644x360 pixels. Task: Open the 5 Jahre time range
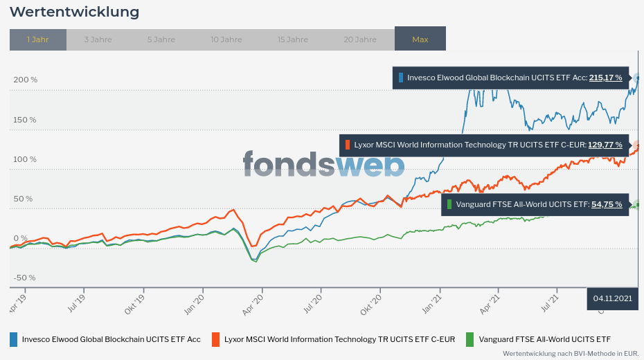pos(161,39)
